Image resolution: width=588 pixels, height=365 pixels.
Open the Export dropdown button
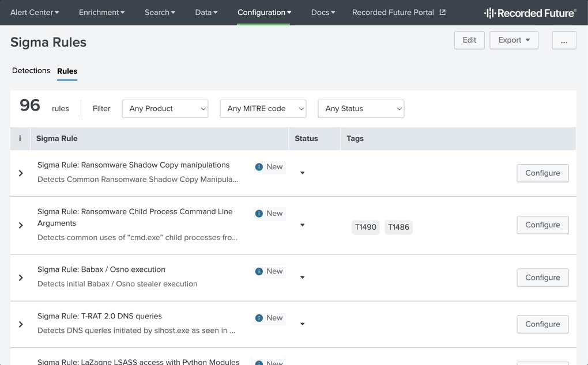pos(514,40)
